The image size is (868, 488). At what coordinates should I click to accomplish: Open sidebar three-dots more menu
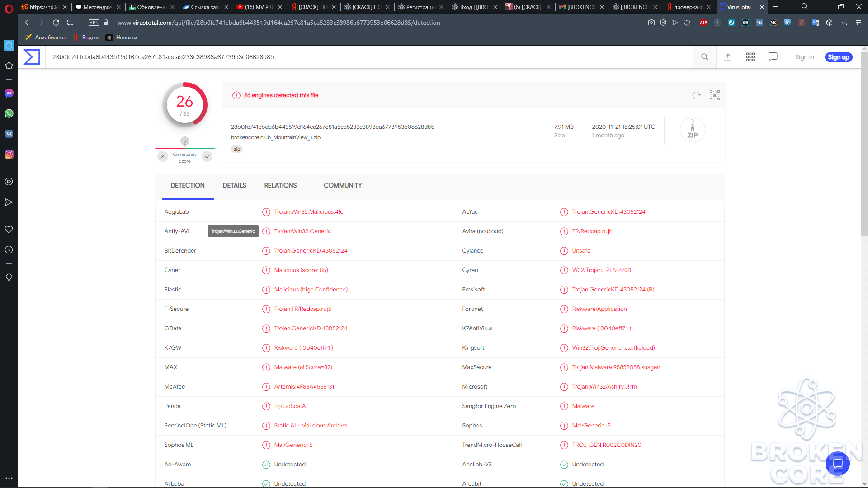[x=9, y=478]
